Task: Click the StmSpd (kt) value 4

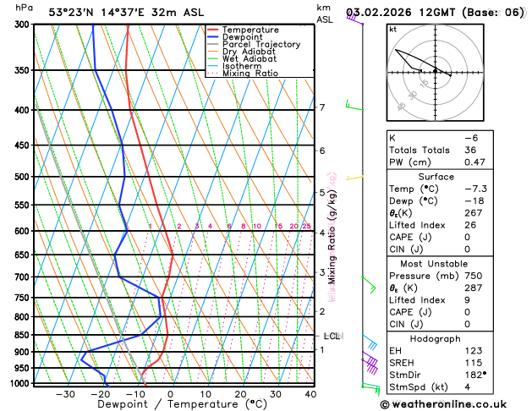Action: click(468, 387)
